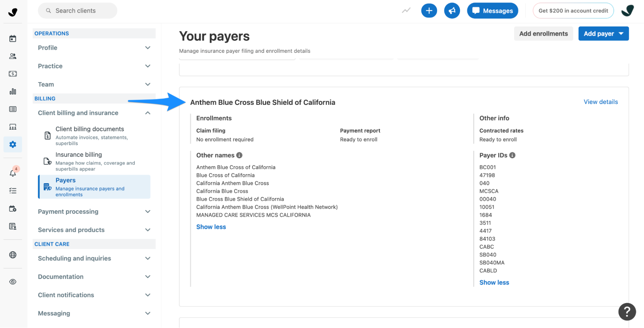Image resolution: width=644 pixels, height=328 pixels.
Task: Open the help question mark button
Action: coord(627,312)
